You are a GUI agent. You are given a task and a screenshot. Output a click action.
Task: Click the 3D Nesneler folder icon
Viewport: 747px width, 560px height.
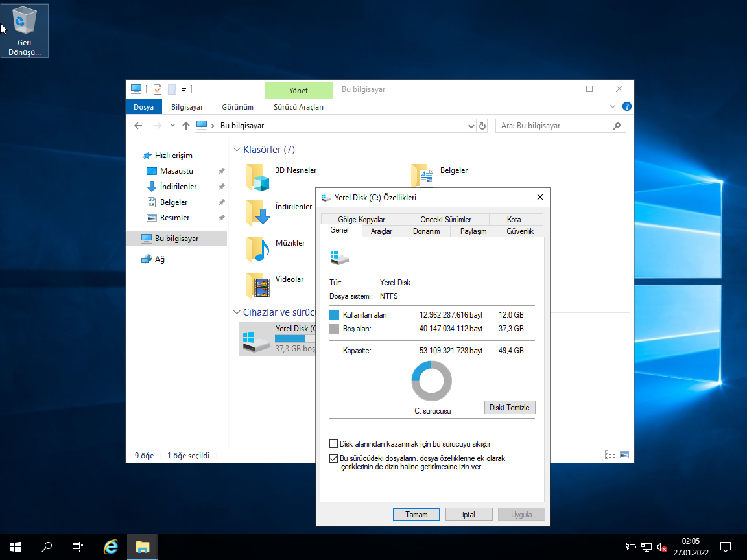pos(257,177)
